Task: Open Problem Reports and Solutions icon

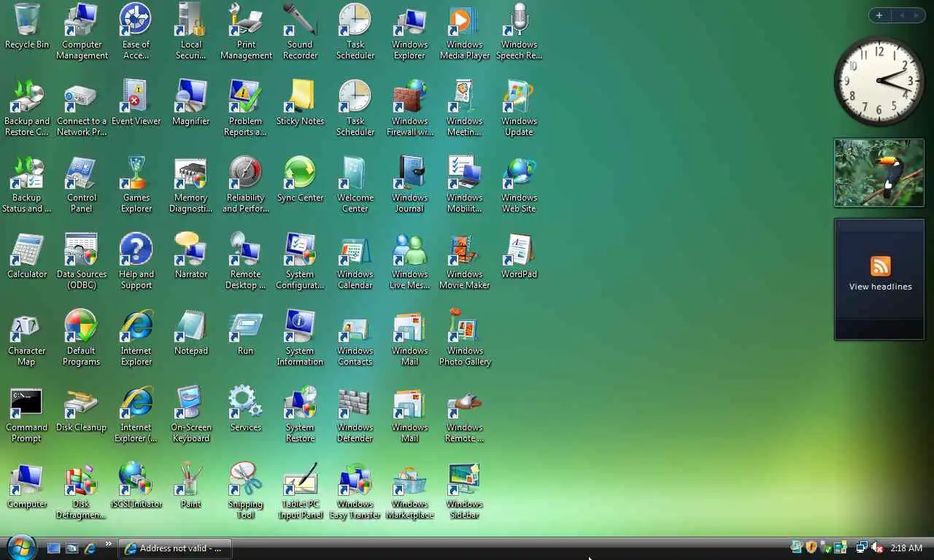Action: pos(246,108)
